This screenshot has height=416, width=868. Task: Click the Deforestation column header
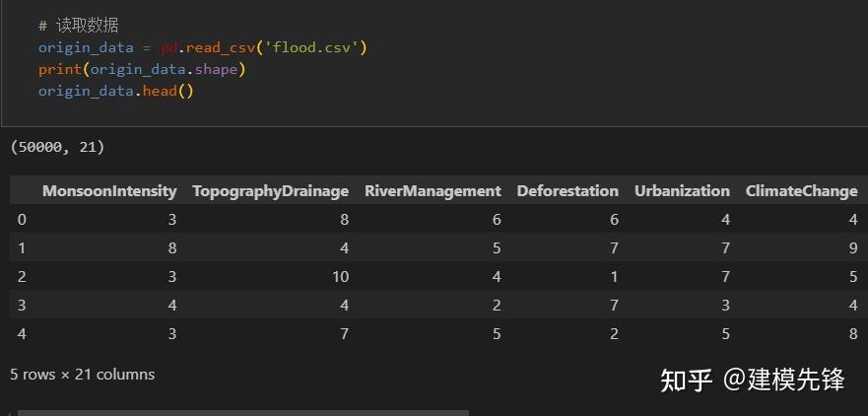coord(568,191)
